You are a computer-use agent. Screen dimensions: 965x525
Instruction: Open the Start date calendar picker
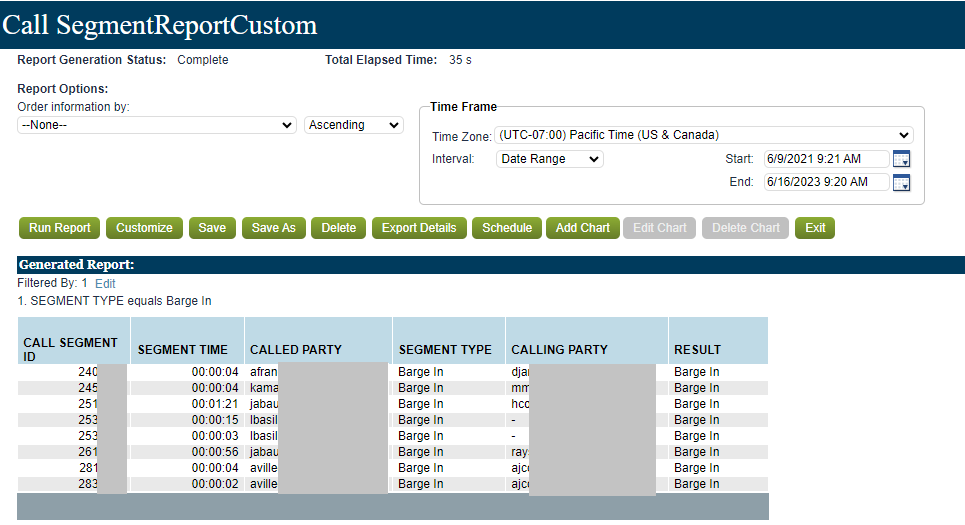901,159
